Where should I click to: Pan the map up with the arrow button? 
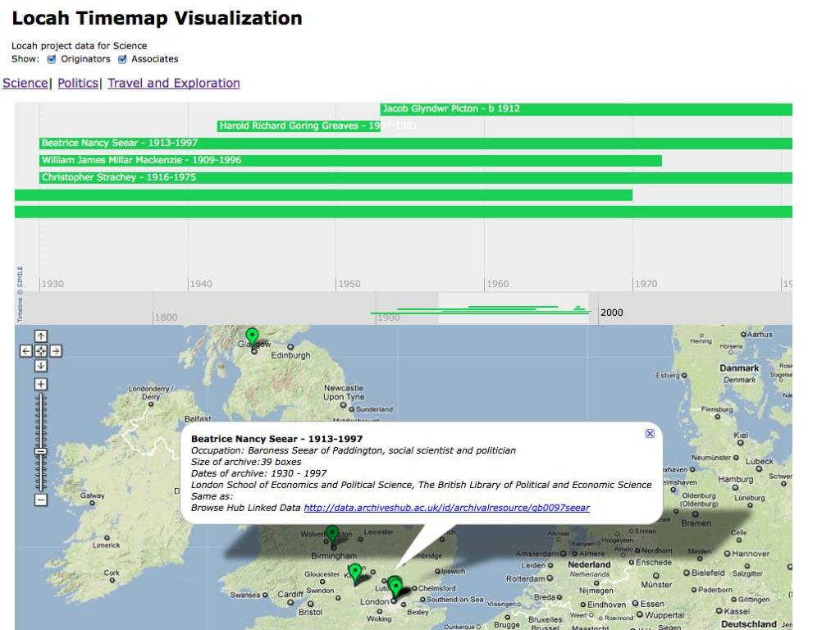tap(41, 336)
